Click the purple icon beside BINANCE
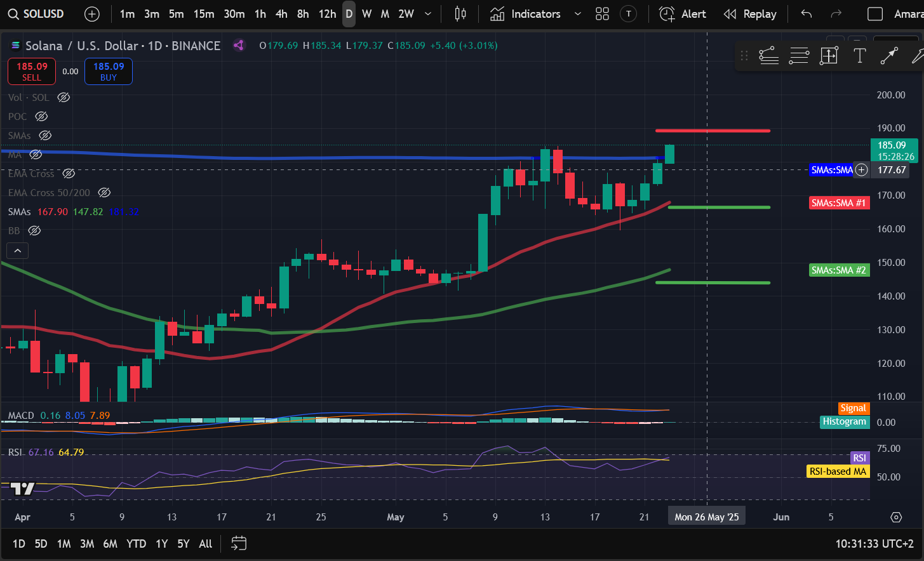 [239, 45]
